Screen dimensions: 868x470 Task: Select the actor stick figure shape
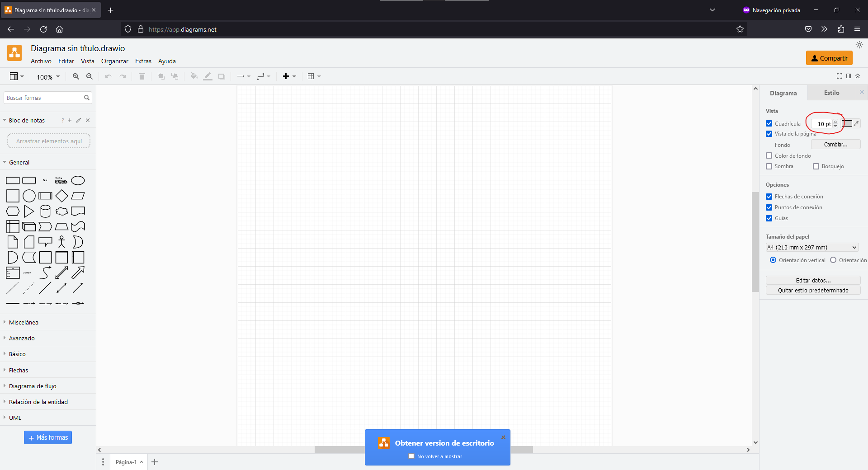[x=61, y=242]
